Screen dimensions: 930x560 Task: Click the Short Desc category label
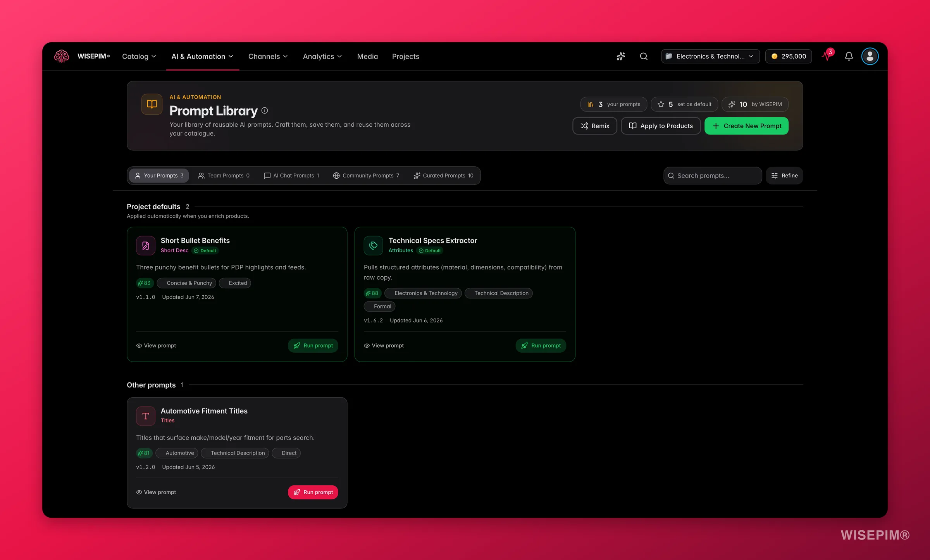[x=174, y=250]
